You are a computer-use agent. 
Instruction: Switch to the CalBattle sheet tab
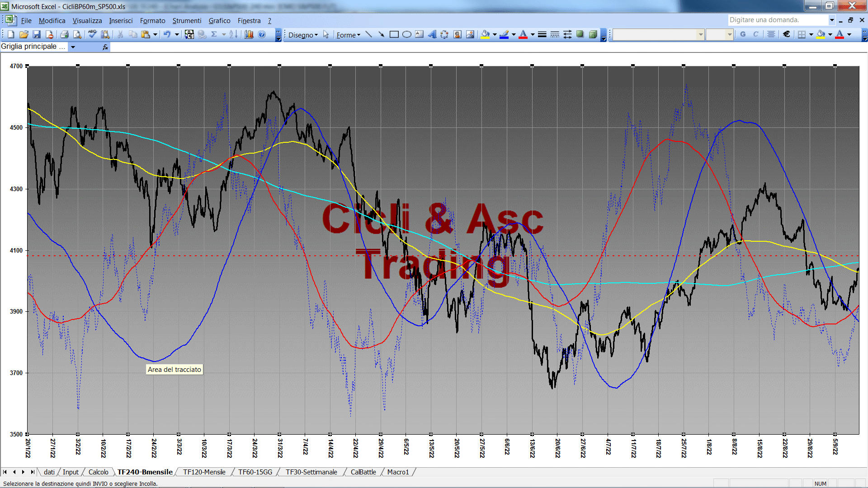pos(363,472)
